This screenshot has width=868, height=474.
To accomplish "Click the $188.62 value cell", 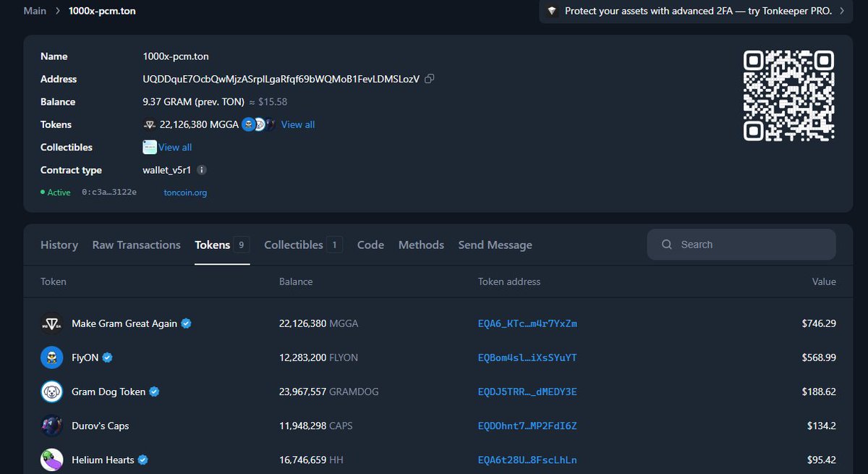I will 819,392.
